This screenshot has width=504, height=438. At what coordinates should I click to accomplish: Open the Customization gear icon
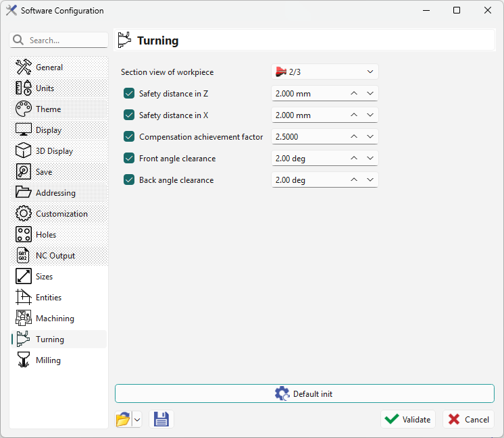pyautogui.click(x=24, y=214)
